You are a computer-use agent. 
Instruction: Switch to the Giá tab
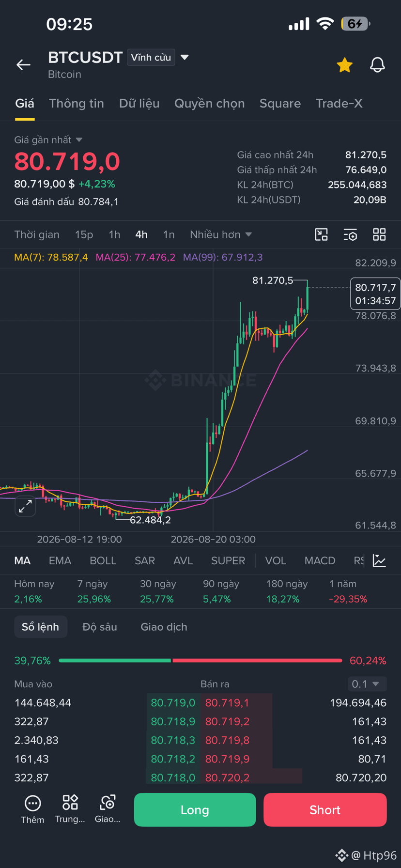(25, 104)
